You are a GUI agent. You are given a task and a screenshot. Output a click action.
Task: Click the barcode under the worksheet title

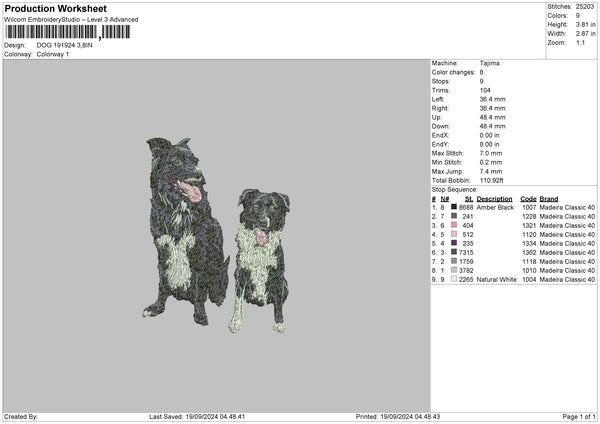coord(67,32)
